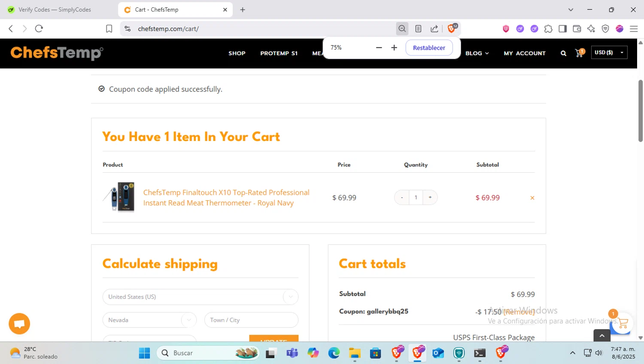Click the Town / City input field
Screen dimensions: 644x364
(251, 320)
